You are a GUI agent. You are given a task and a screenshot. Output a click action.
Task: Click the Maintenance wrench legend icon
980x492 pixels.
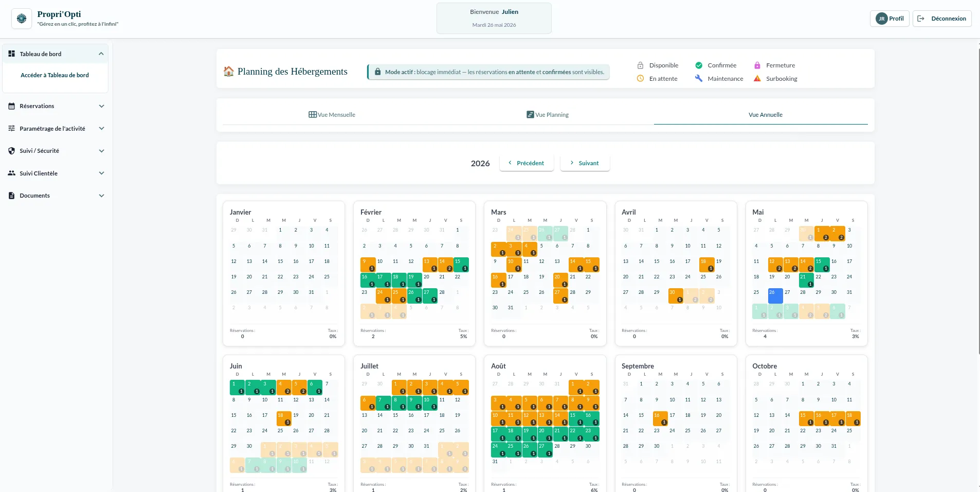pos(699,79)
